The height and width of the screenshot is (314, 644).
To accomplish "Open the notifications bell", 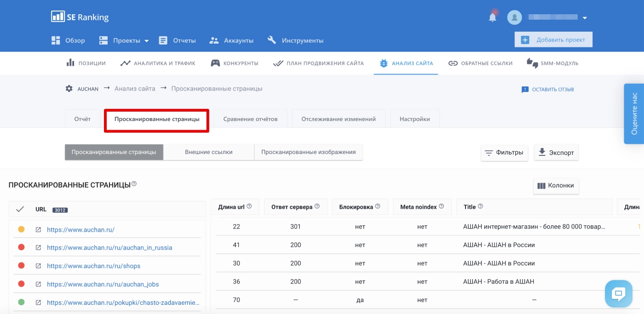I will [x=493, y=17].
